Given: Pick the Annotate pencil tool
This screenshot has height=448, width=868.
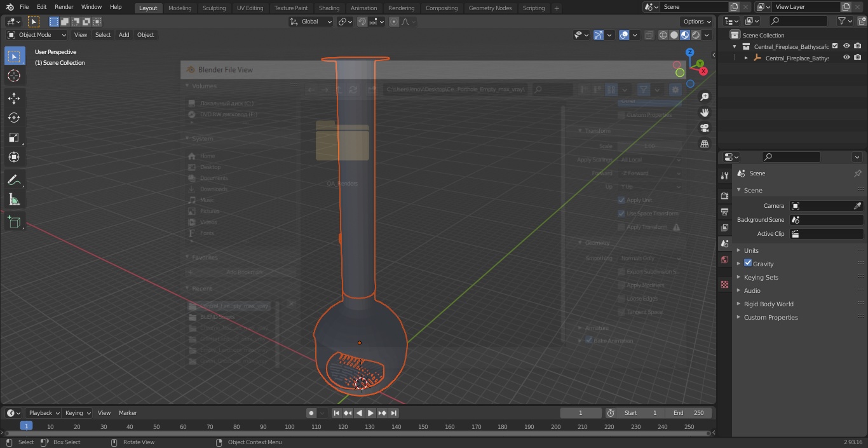Looking at the screenshot, I should point(14,180).
